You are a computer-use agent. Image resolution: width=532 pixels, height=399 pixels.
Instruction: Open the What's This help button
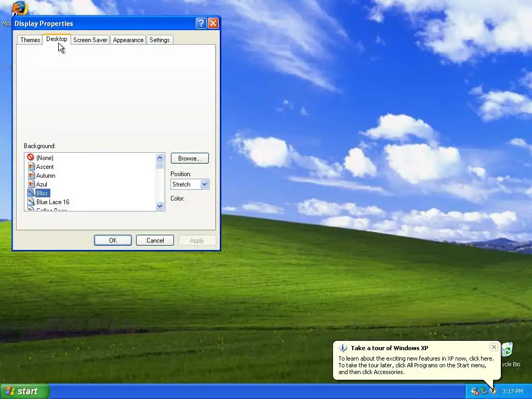[x=201, y=23]
